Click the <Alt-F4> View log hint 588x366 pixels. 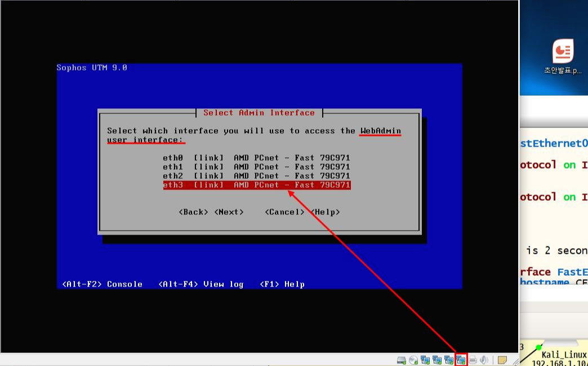click(x=201, y=284)
